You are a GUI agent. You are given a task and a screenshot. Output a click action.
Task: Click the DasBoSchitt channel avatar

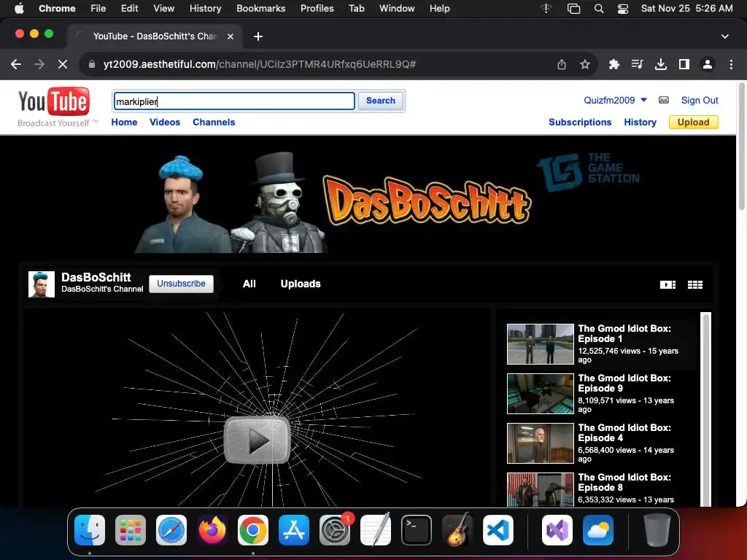pyautogui.click(x=42, y=284)
